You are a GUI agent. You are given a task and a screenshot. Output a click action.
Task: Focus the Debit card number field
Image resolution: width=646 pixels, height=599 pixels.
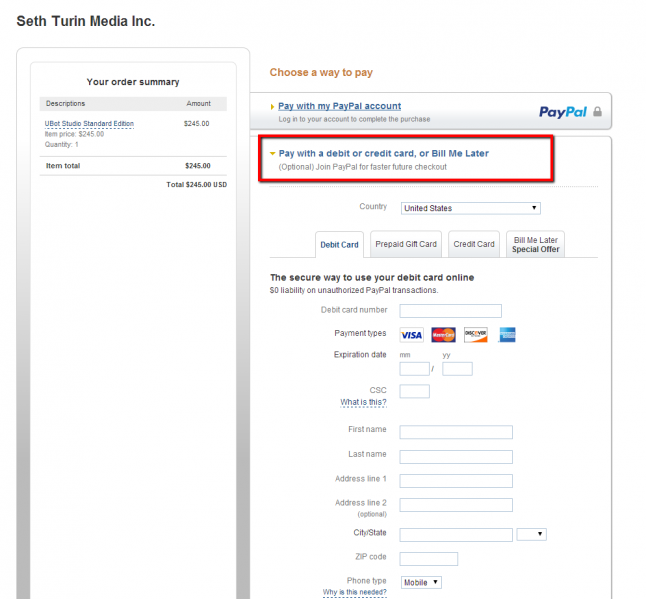point(450,311)
